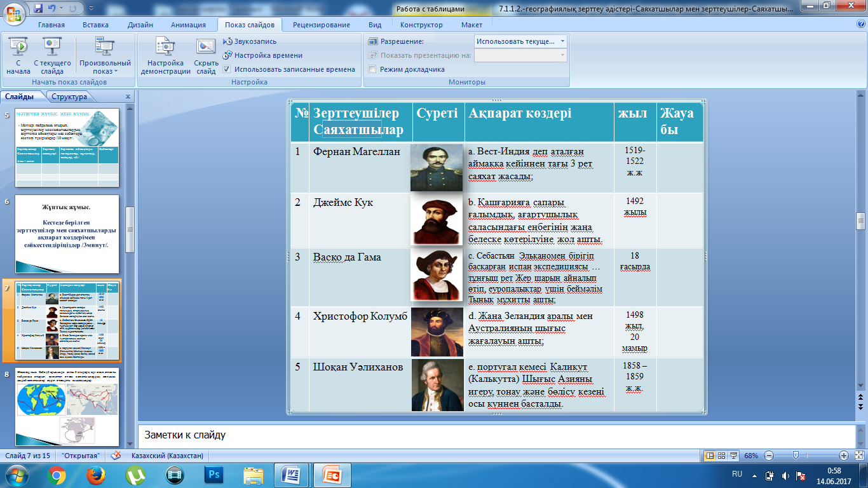The image size is (868, 488).
Task: Open the Windows Start menu
Action: [17, 474]
